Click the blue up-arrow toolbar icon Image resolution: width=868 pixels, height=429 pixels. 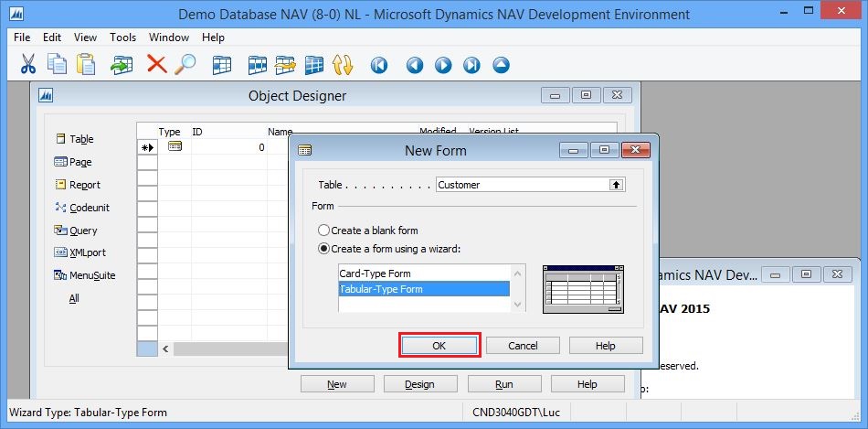tap(501, 66)
